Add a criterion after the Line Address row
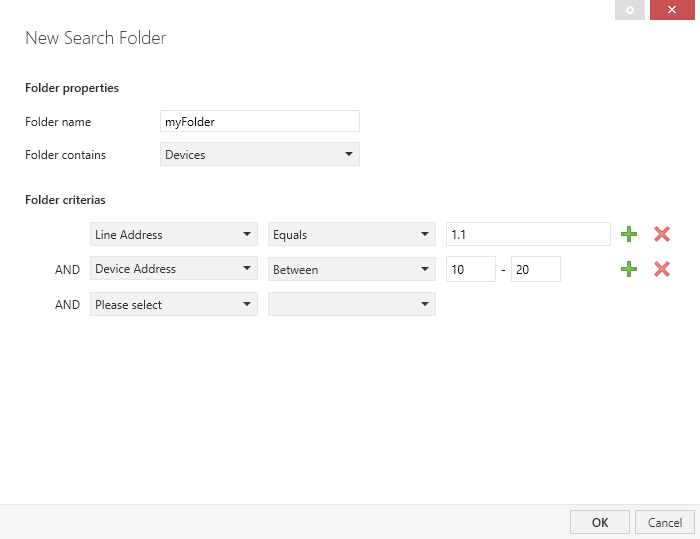Image resolution: width=700 pixels, height=539 pixels. (x=629, y=234)
